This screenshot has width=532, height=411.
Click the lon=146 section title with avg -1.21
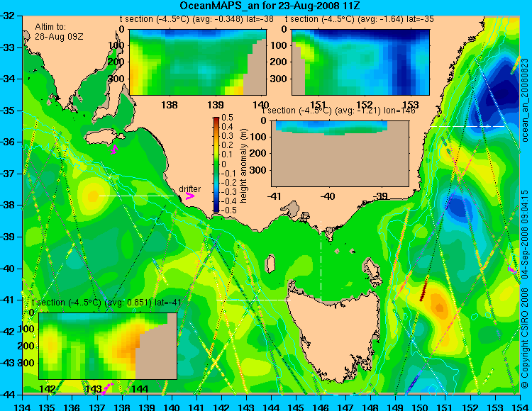point(339,111)
